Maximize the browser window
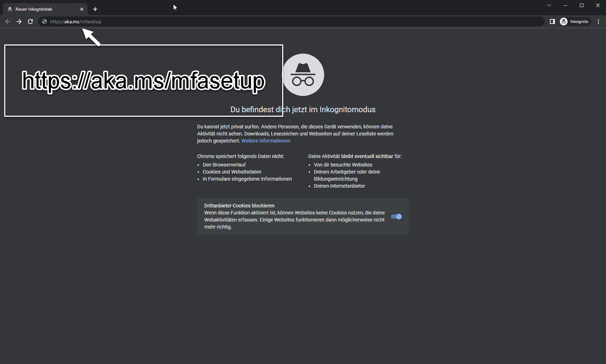 click(x=582, y=5)
